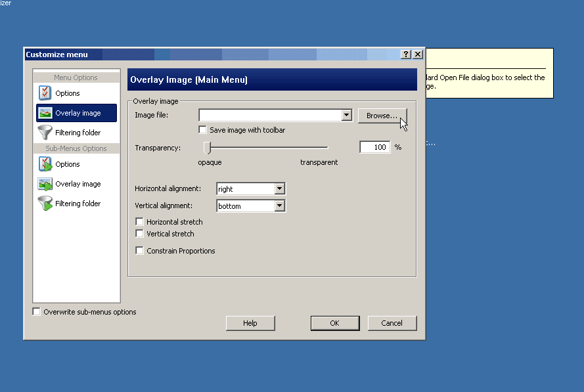
Task: Click the Sub-Menus Options checklist icon
Action: (x=45, y=164)
